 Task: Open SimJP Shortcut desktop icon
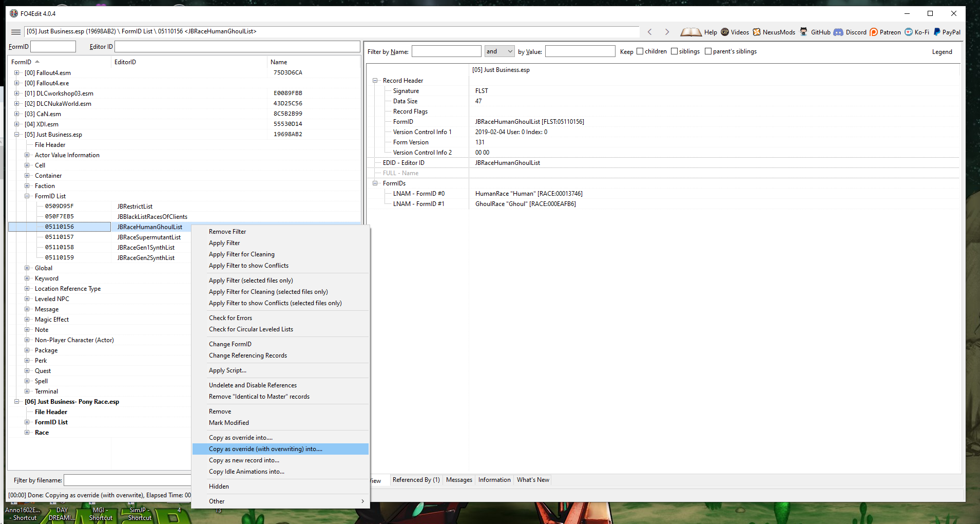140,514
